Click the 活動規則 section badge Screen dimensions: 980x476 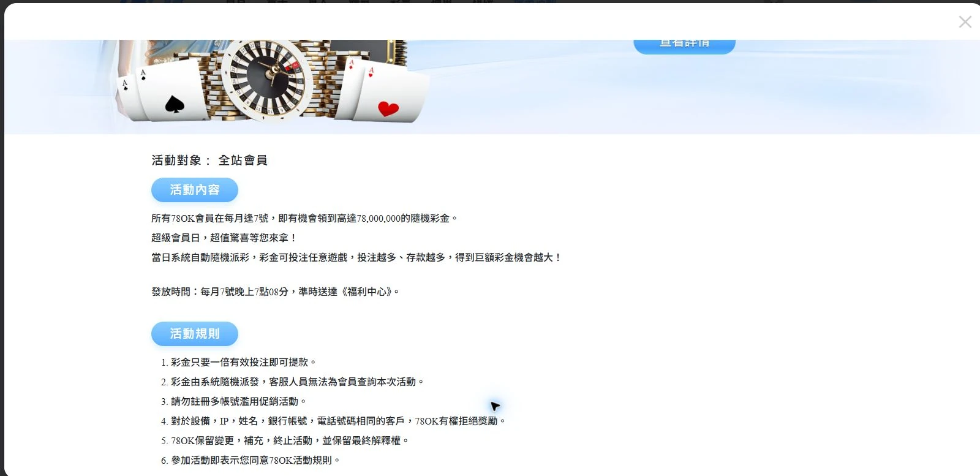point(195,334)
